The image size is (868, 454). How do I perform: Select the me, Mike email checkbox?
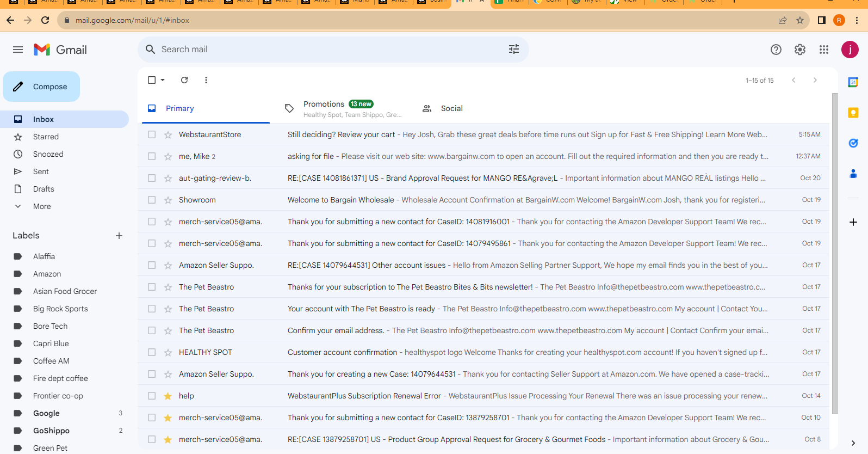[152, 156]
